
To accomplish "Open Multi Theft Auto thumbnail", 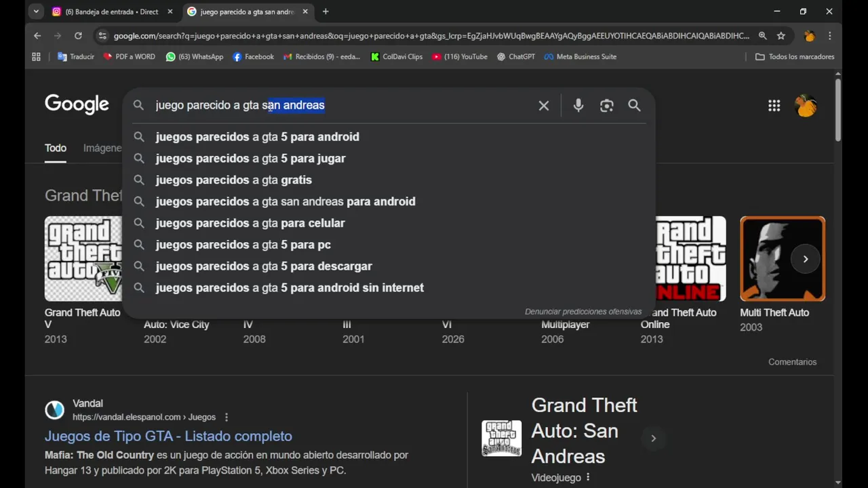I will pyautogui.click(x=783, y=259).
